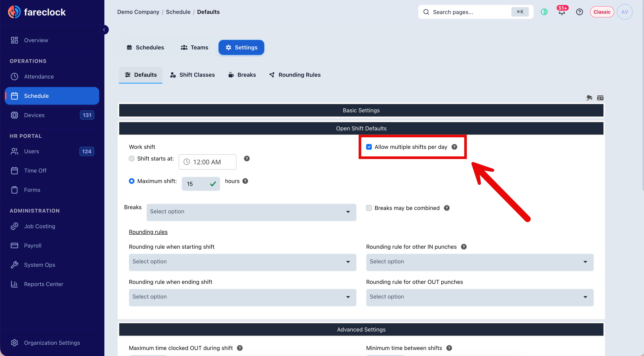
Task: Open the Breaks select option dropdown
Action: click(251, 212)
